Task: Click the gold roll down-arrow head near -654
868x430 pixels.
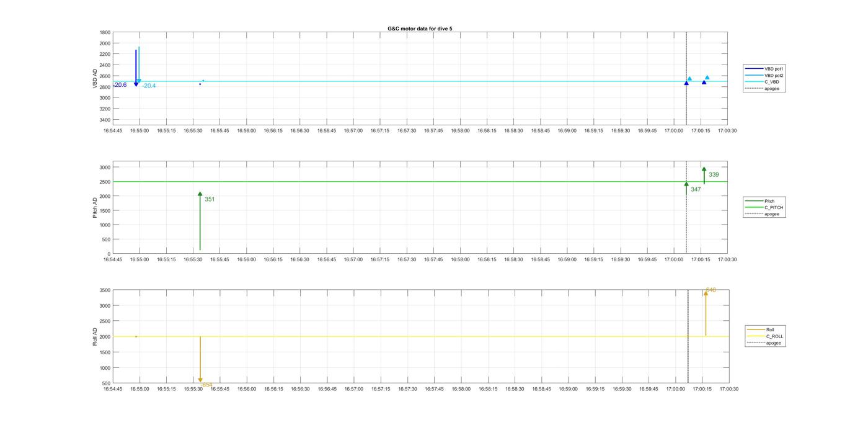Action: coord(200,380)
